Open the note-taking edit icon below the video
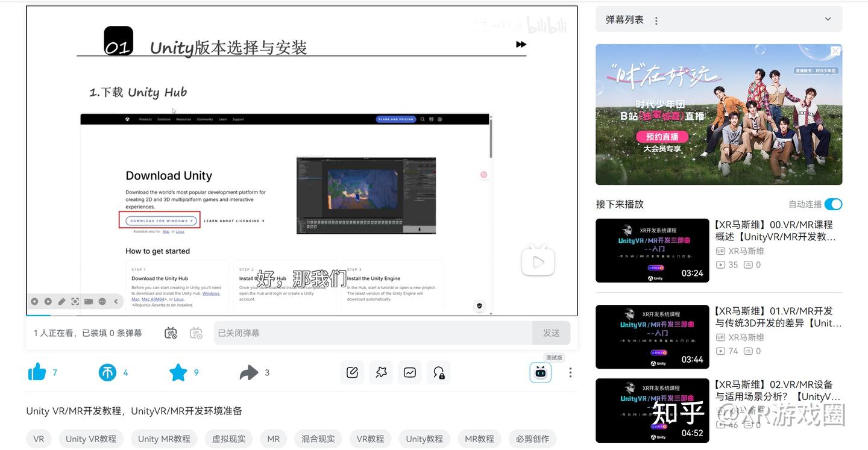 352,372
